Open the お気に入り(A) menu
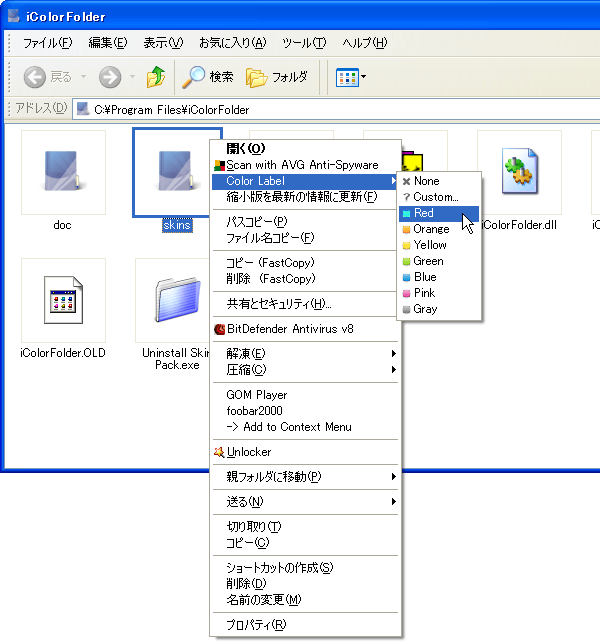This screenshot has width=600, height=642. click(233, 43)
